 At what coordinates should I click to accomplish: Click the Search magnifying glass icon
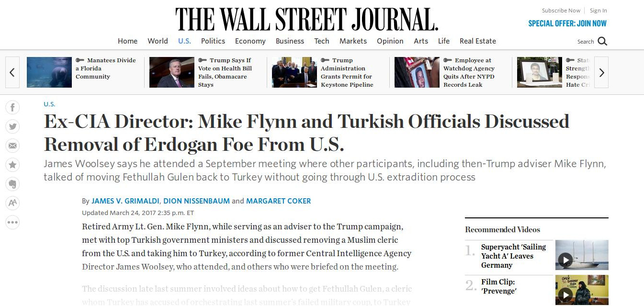pos(602,41)
